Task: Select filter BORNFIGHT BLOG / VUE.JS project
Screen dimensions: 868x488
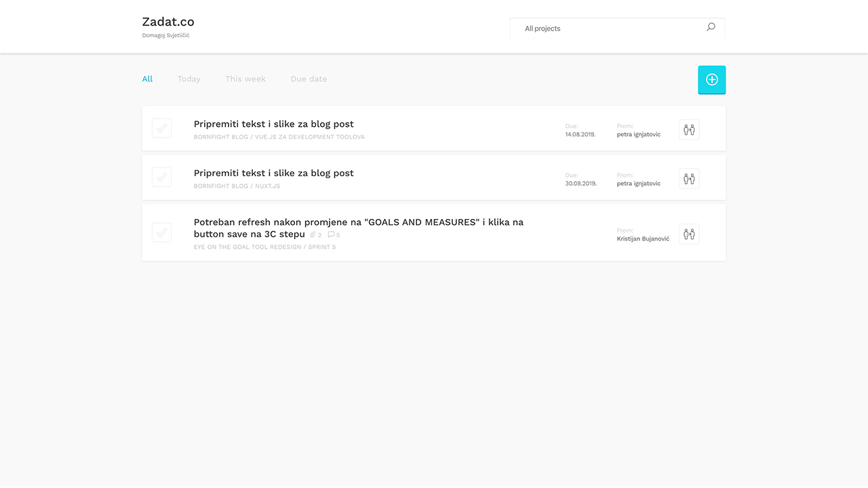Action: (279, 136)
